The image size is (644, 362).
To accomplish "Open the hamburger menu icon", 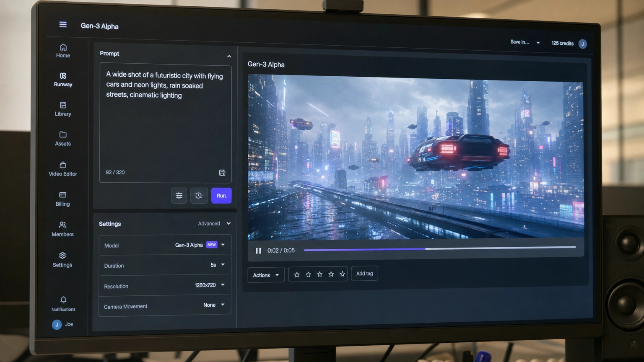I will [63, 24].
